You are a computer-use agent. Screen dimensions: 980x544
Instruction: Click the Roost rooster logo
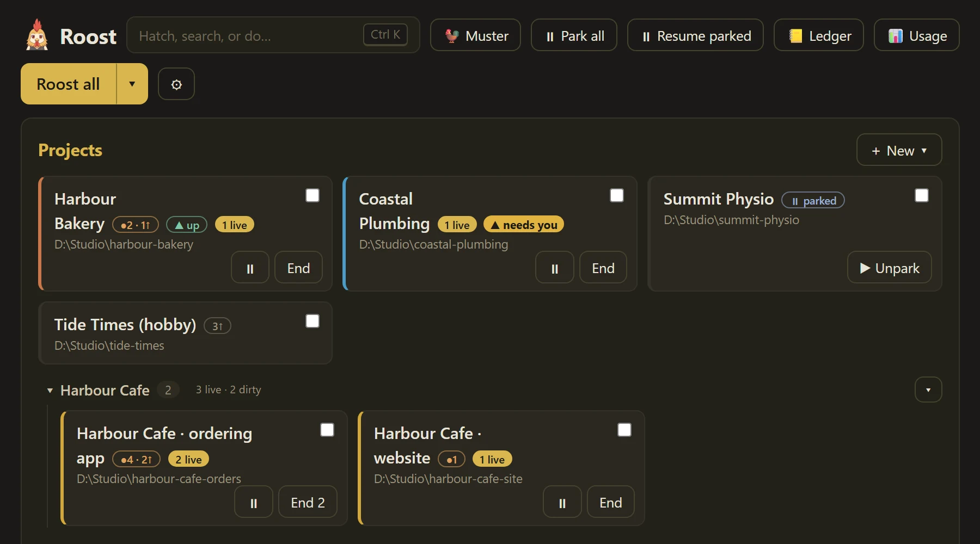click(37, 35)
